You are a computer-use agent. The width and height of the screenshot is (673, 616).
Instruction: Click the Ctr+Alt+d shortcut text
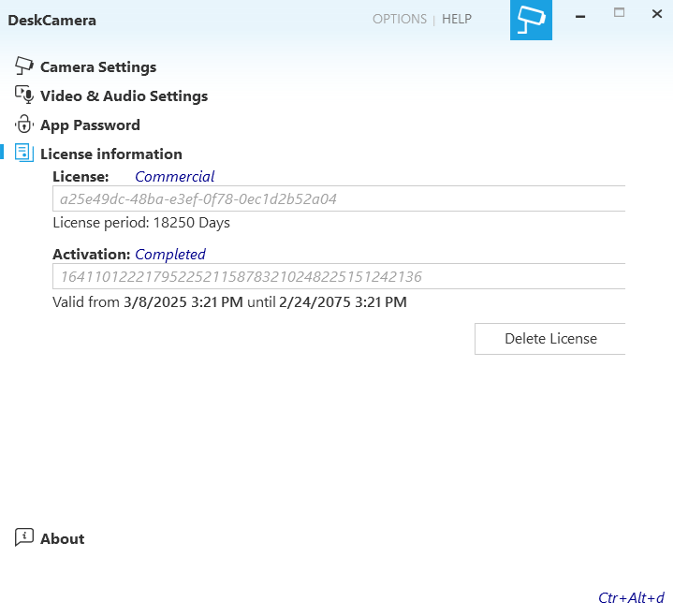pos(632,597)
